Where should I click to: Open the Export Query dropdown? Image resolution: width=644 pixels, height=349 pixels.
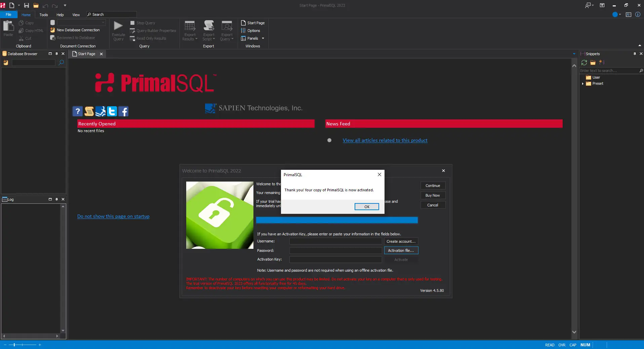227,31
